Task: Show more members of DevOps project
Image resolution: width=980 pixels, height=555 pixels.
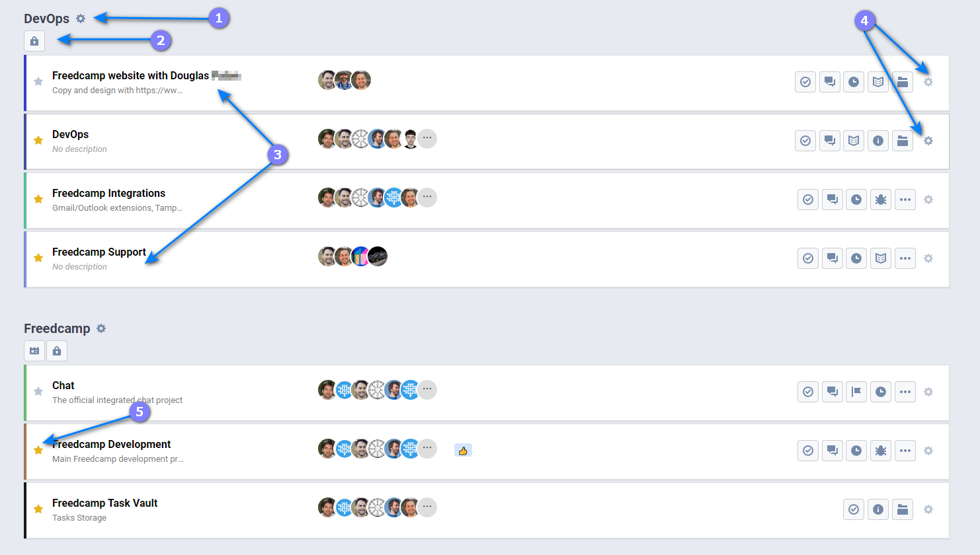Action: 427,138
